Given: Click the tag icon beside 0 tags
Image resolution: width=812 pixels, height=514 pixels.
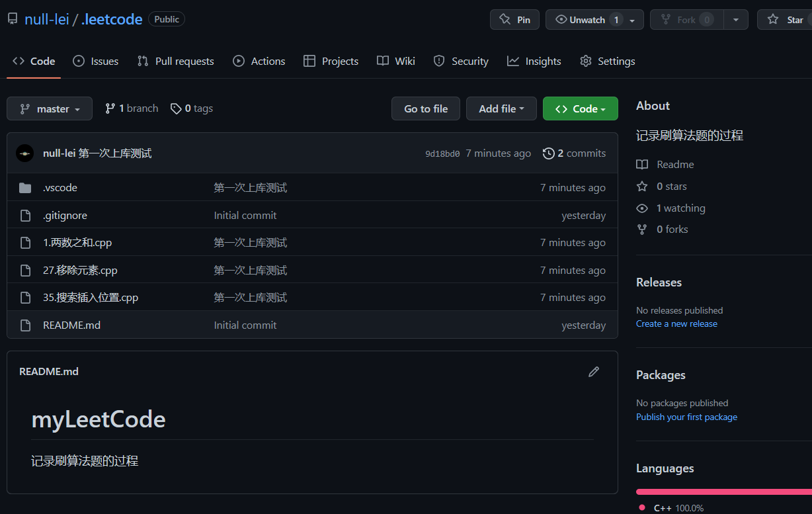Looking at the screenshot, I should (176, 108).
